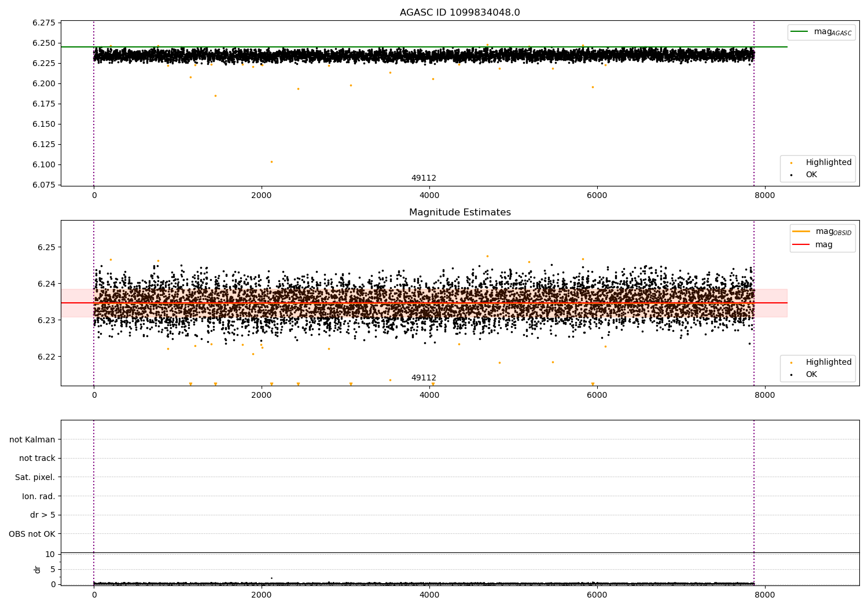Click the red 'mag' legend line sample
The height and width of the screenshot is (608, 868).
801,245
